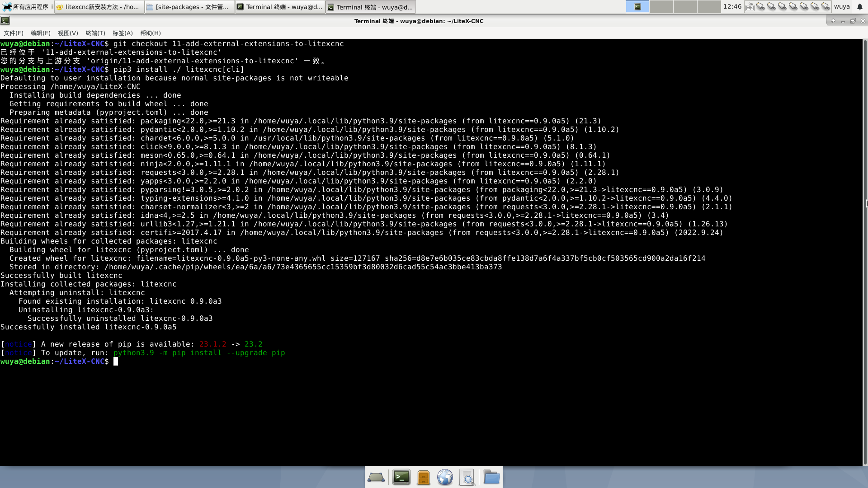Click the typing-extensions>=4.1.0 requirement line
868x488 pixels.
point(366,198)
